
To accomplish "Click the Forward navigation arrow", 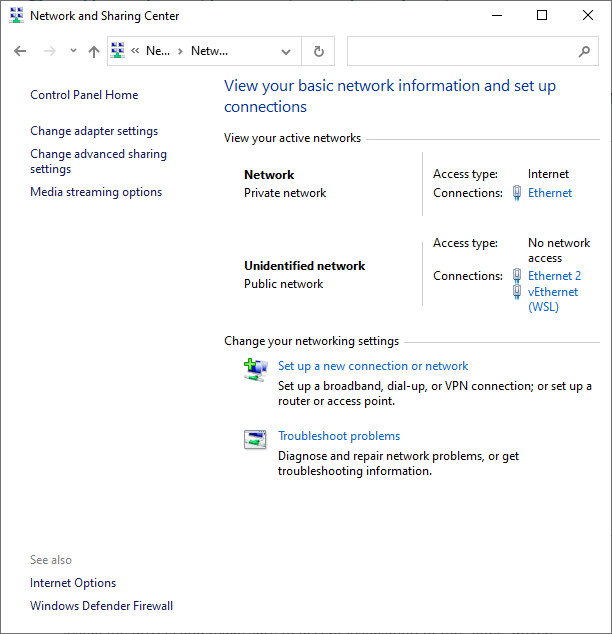I will point(49,51).
